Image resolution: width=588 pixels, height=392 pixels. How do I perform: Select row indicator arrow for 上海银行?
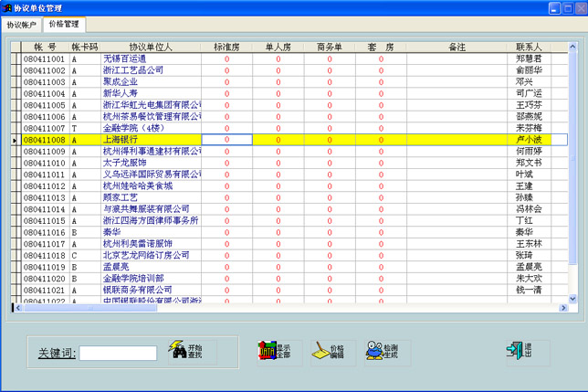tap(14, 140)
